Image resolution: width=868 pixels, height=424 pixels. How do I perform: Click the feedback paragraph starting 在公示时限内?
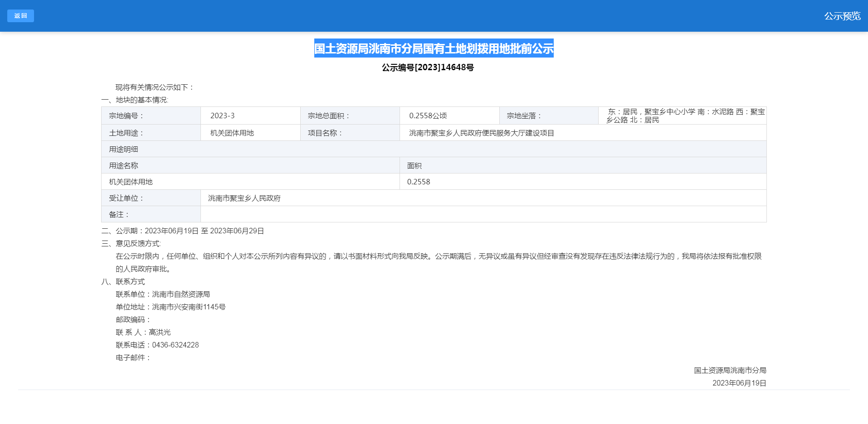[x=439, y=263]
